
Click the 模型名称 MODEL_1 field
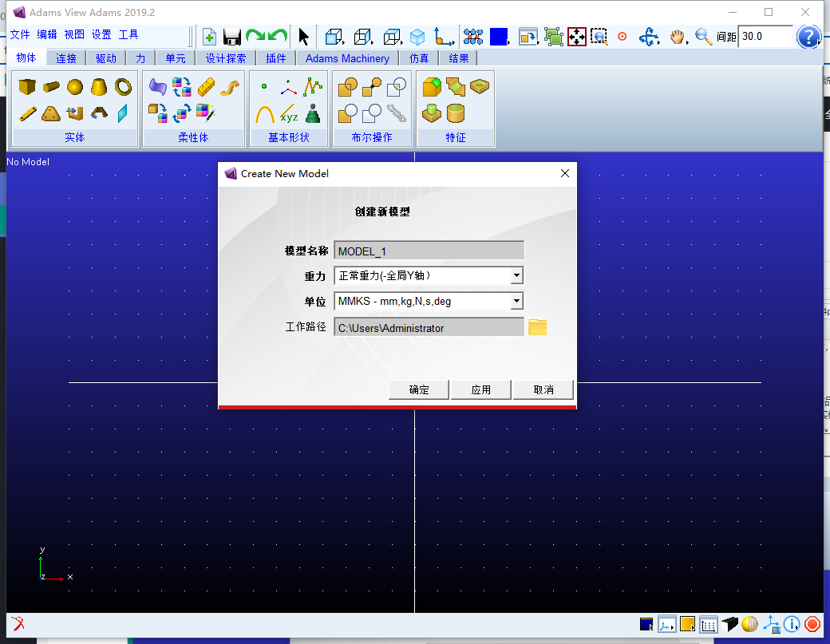429,251
